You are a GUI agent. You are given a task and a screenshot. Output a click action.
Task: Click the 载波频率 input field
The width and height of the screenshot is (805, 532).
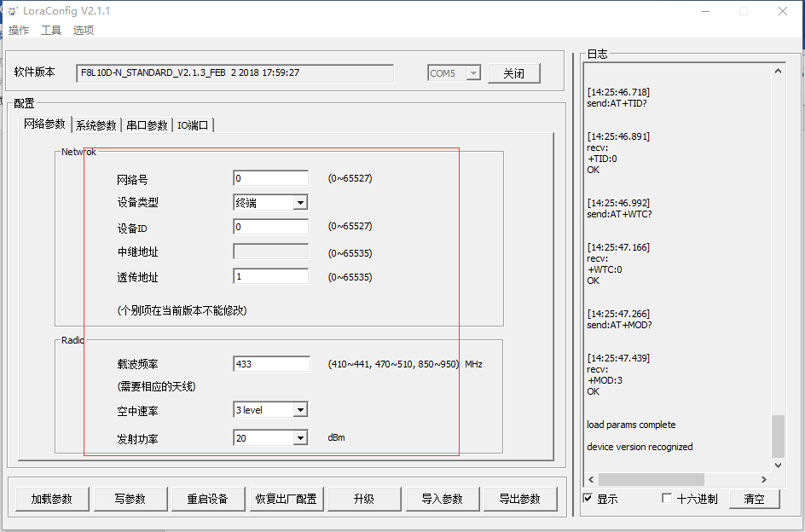[x=271, y=364]
